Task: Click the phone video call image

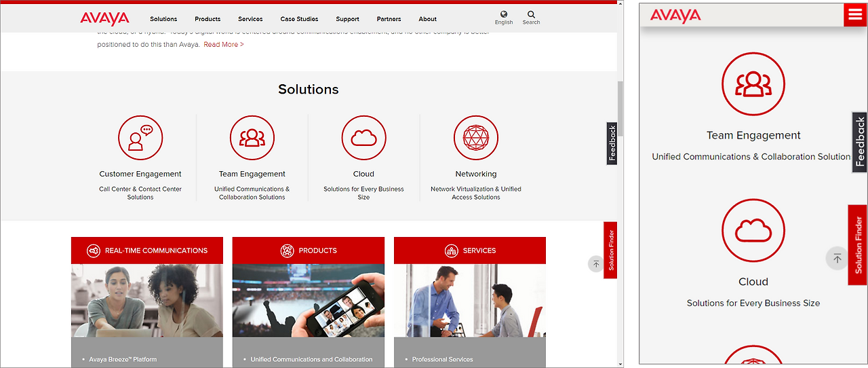Action: (x=309, y=301)
